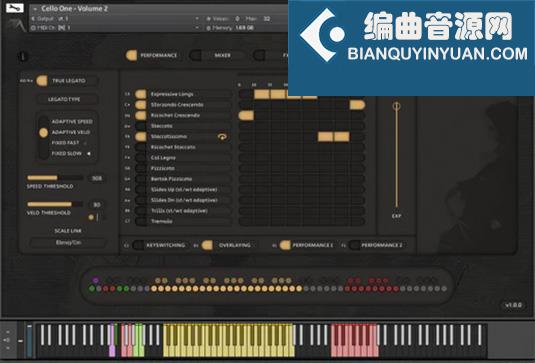Image resolution: width=535 pixels, height=363 pixels.
Task: Select Performance 2 preset
Action: (377, 245)
